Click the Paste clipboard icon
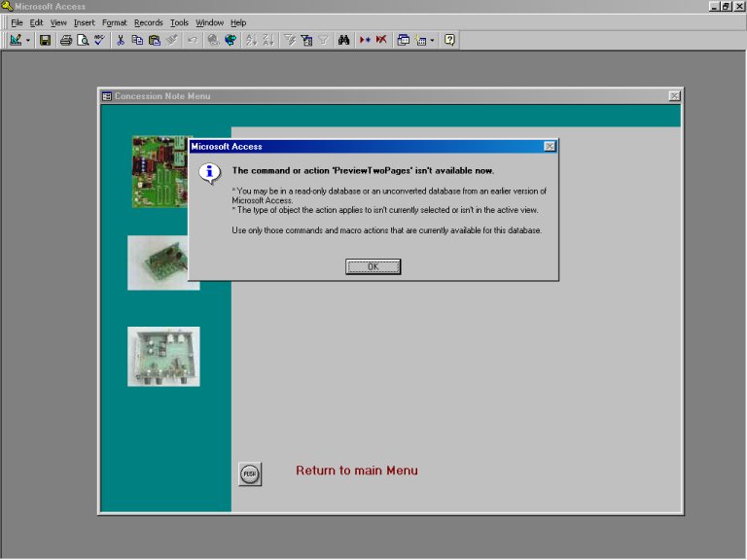The height and width of the screenshot is (560, 747). tap(155, 40)
